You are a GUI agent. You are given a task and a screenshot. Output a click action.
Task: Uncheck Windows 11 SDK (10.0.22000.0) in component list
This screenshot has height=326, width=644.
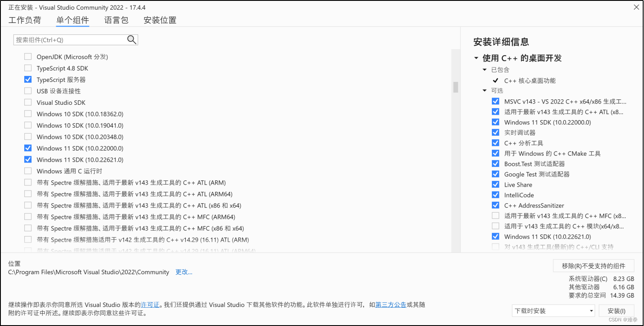point(28,148)
